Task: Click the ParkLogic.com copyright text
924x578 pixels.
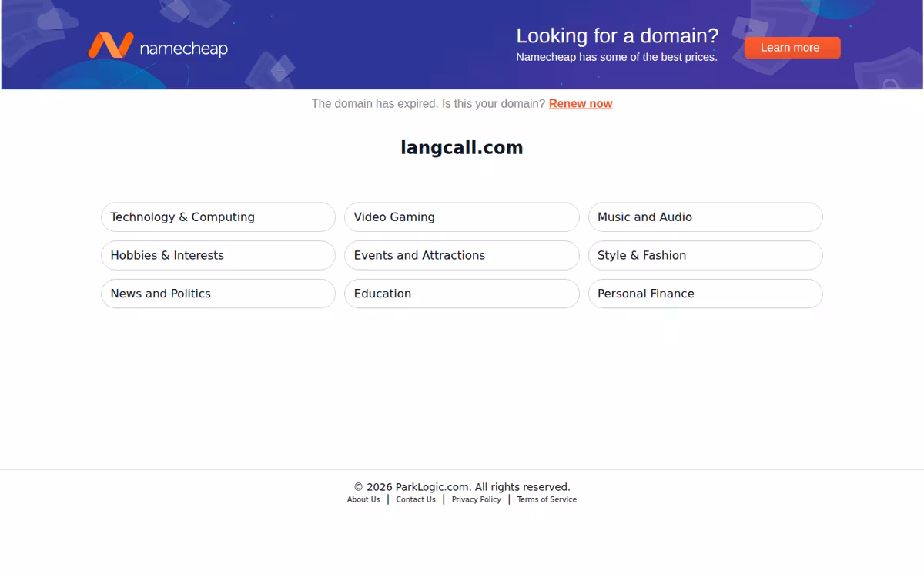Action: [462, 487]
